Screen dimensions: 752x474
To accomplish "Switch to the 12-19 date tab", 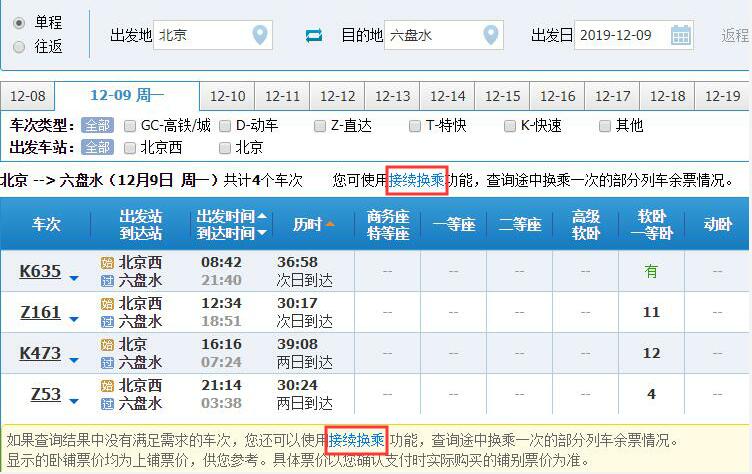I will pos(723,96).
